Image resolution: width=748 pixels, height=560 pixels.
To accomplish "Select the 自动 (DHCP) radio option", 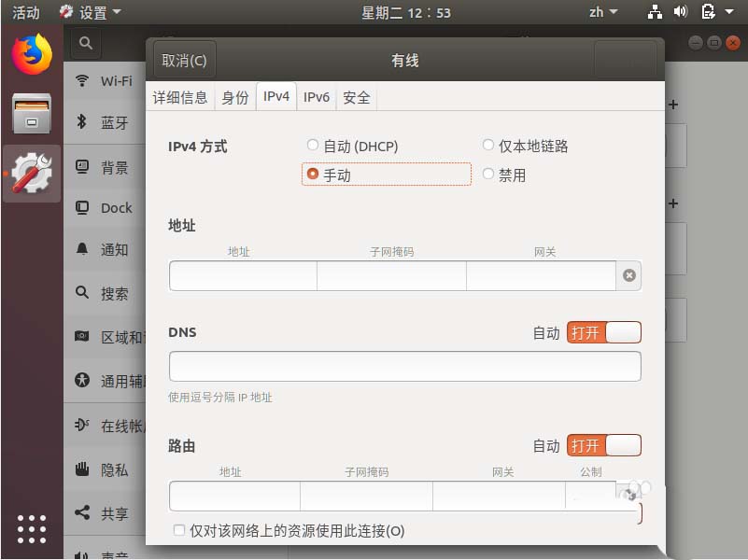I will (x=312, y=146).
